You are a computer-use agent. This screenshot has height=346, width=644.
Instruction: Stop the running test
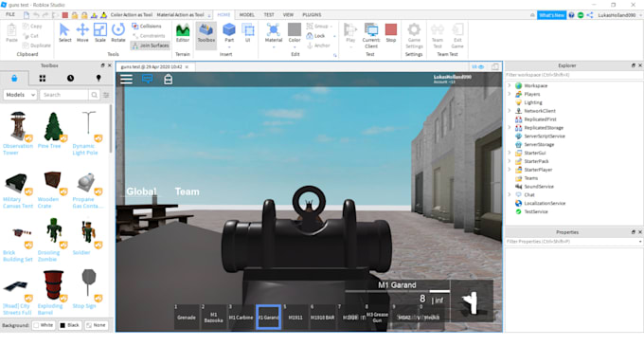pos(391,33)
